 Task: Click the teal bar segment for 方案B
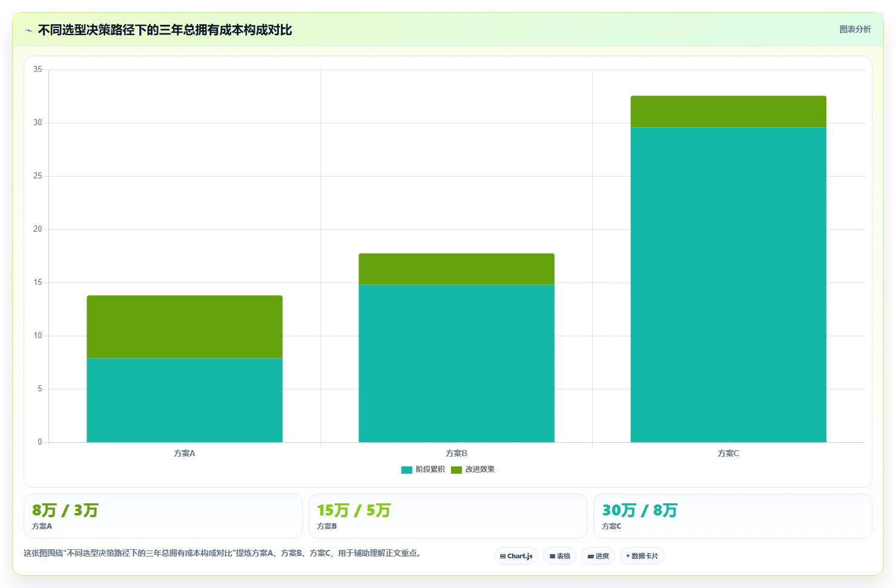pos(456,363)
